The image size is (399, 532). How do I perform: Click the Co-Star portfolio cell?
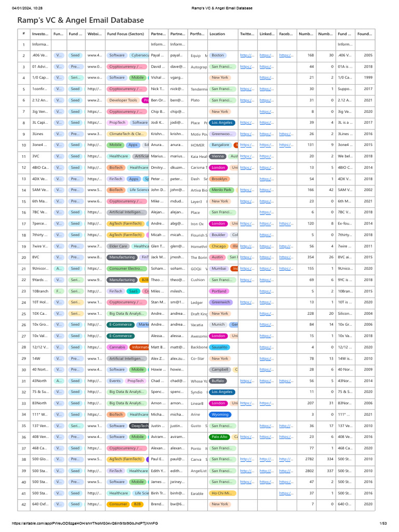(x=198, y=358)
